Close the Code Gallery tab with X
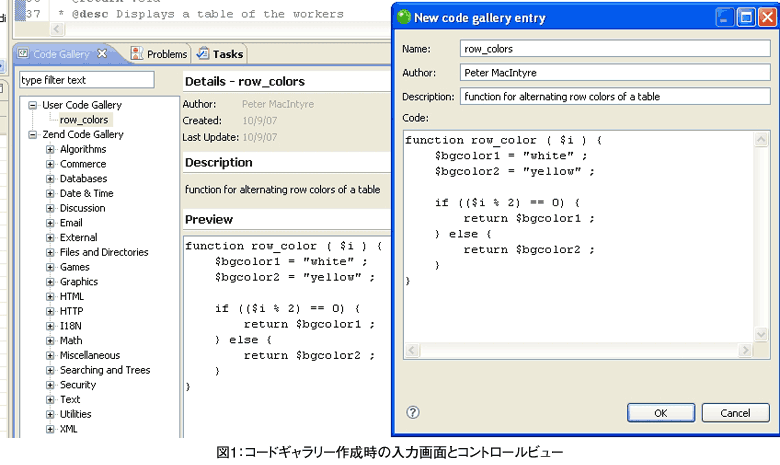780x465 pixels. pos(102,54)
